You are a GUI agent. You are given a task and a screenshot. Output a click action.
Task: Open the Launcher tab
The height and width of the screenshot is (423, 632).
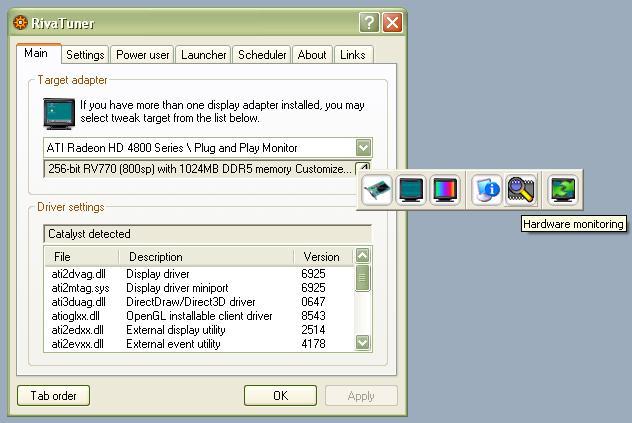tap(204, 55)
